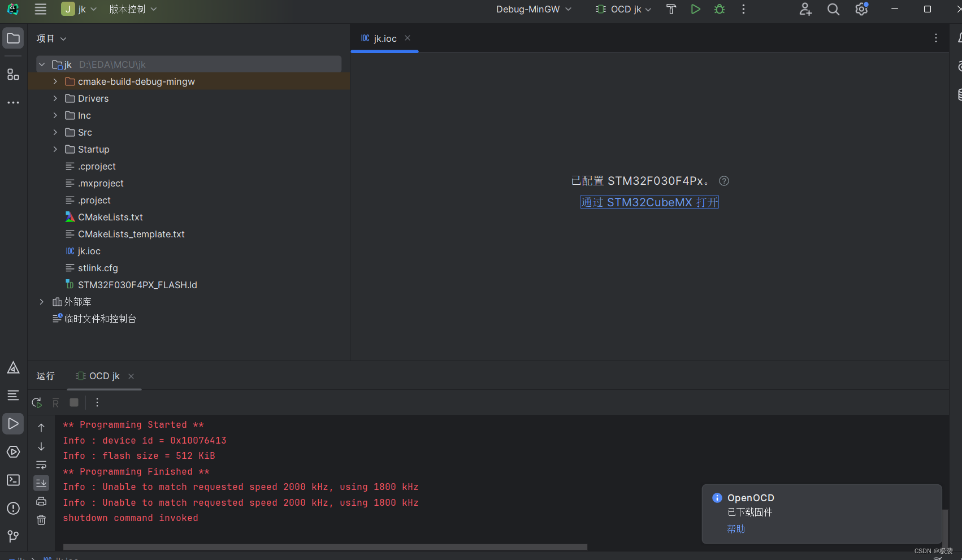Open IDE settings gear

[x=861, y=9]
